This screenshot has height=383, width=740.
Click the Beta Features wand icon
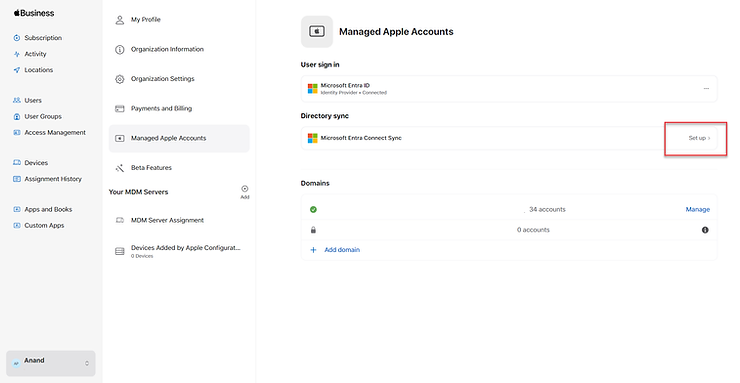120,168
